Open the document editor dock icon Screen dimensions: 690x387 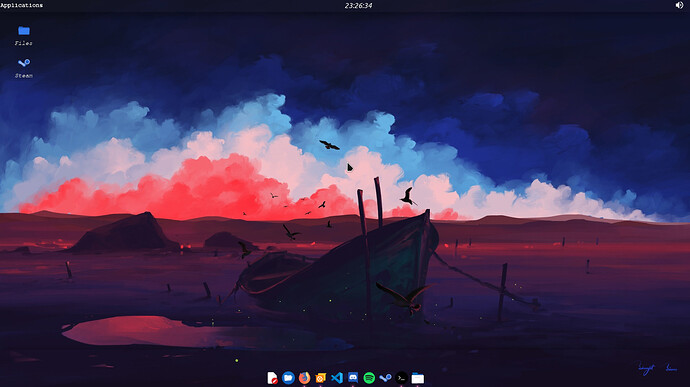click(x=272, y=378)
